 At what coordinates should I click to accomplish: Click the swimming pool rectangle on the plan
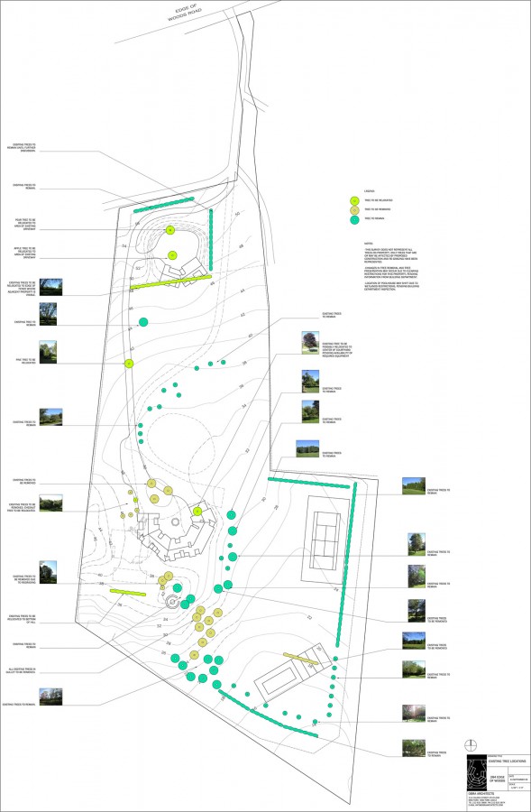[x=279, y=680]
